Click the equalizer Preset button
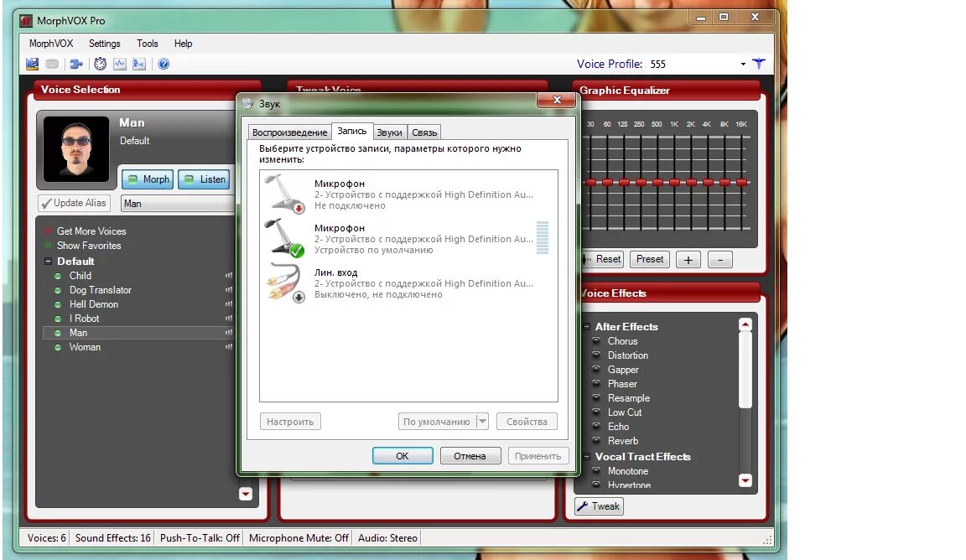This screenshot has height=560, width=966. tap(650, 259)
